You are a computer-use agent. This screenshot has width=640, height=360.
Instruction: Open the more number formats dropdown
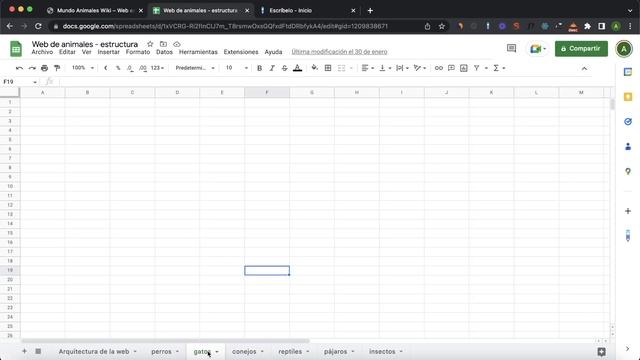click(157, 68)
